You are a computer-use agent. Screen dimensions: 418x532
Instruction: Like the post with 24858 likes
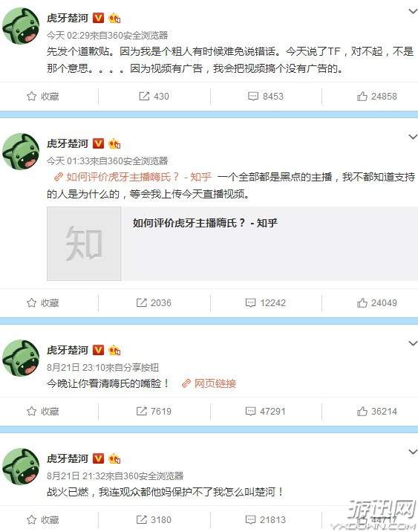(x=376, y=97)
